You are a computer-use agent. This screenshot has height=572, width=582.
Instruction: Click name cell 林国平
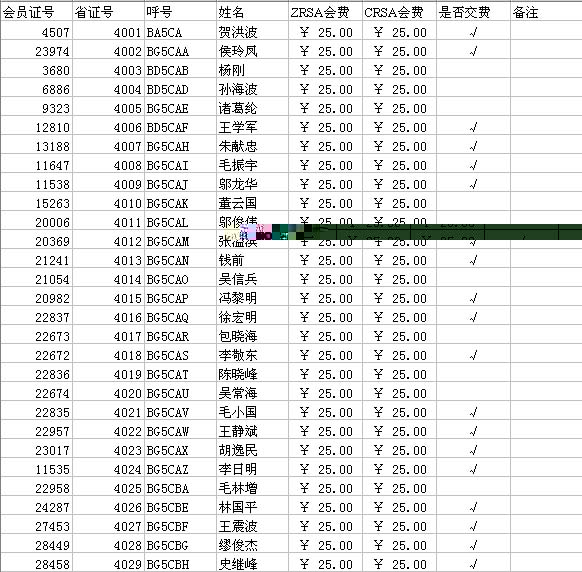252,506
